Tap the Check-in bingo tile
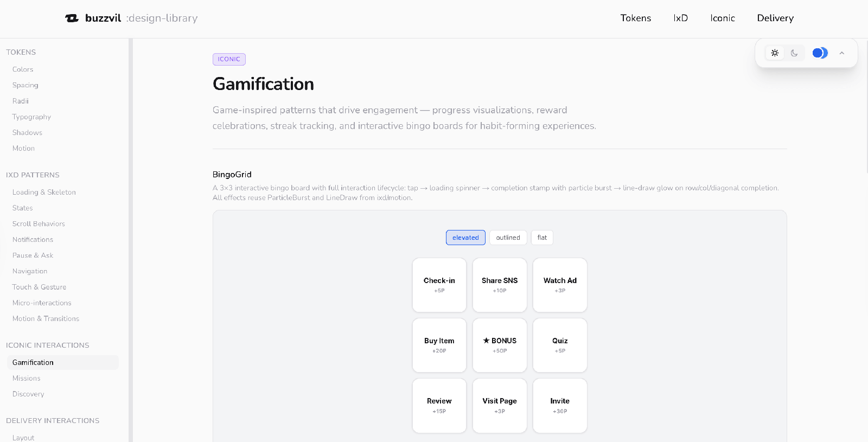Viewport: 868px width, 442px height. pos(439,285)
